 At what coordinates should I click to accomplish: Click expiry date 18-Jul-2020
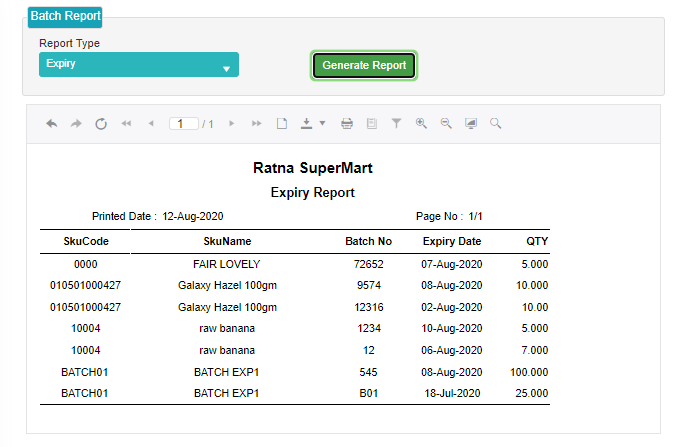point(452,394)
